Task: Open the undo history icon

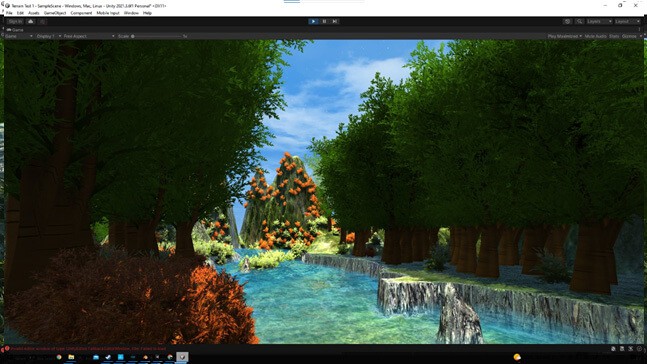Action: coord(567,21)
